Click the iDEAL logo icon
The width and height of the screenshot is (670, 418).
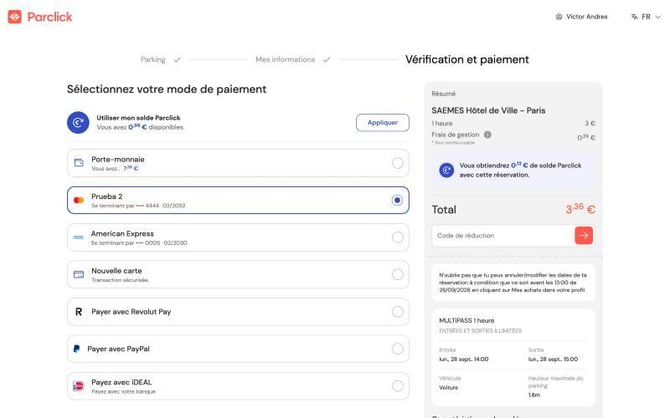pyautogui.click(x=79, y=386)
